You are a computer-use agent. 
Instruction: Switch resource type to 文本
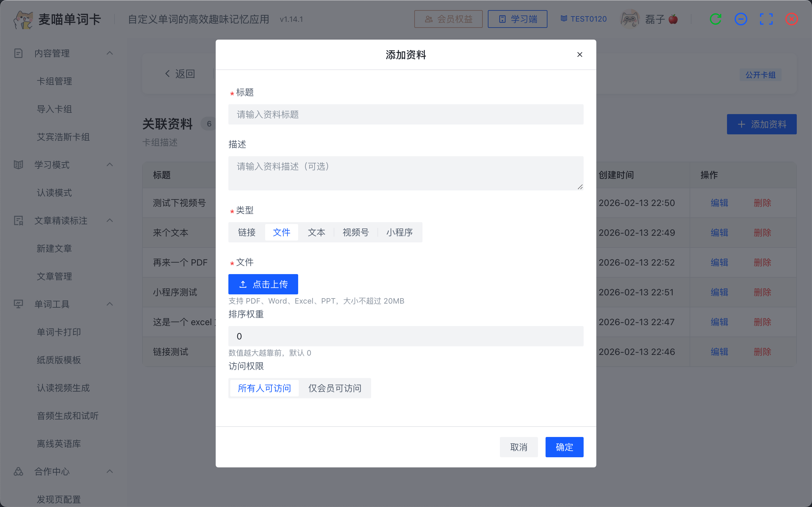click(316, 232)
